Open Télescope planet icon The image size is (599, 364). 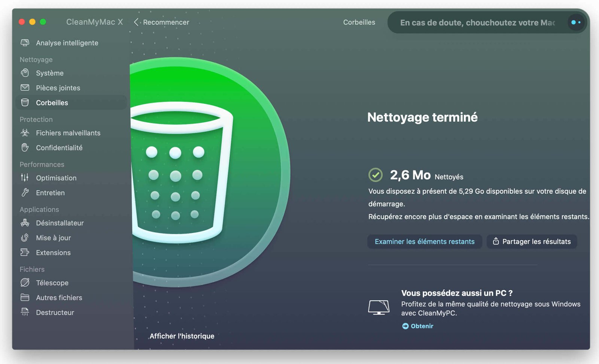[x=25, y=282]
